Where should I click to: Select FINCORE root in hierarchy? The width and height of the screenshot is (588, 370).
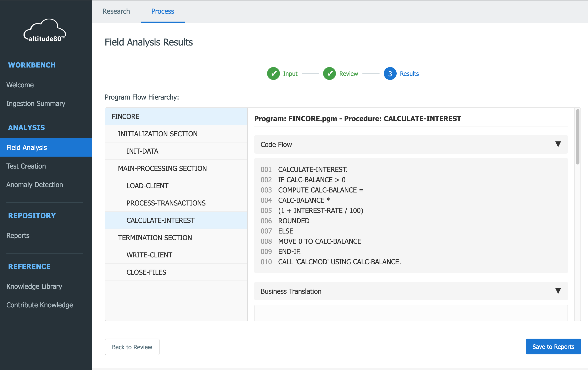[x=176, y=117]
